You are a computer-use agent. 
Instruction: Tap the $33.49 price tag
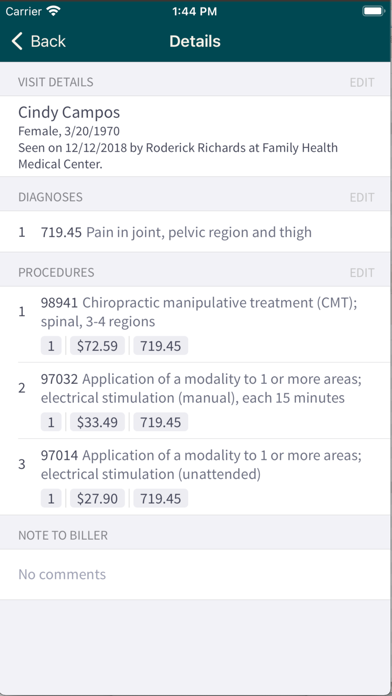pos(97,422)
